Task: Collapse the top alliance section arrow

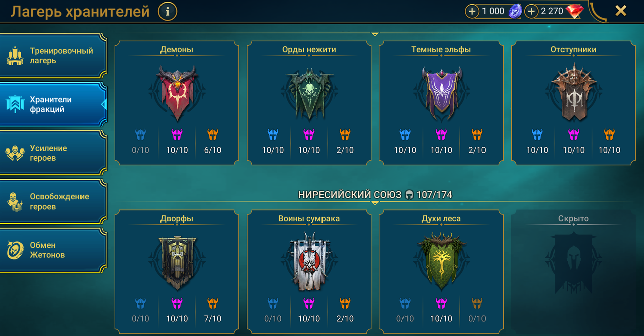Action: (375, 34)
